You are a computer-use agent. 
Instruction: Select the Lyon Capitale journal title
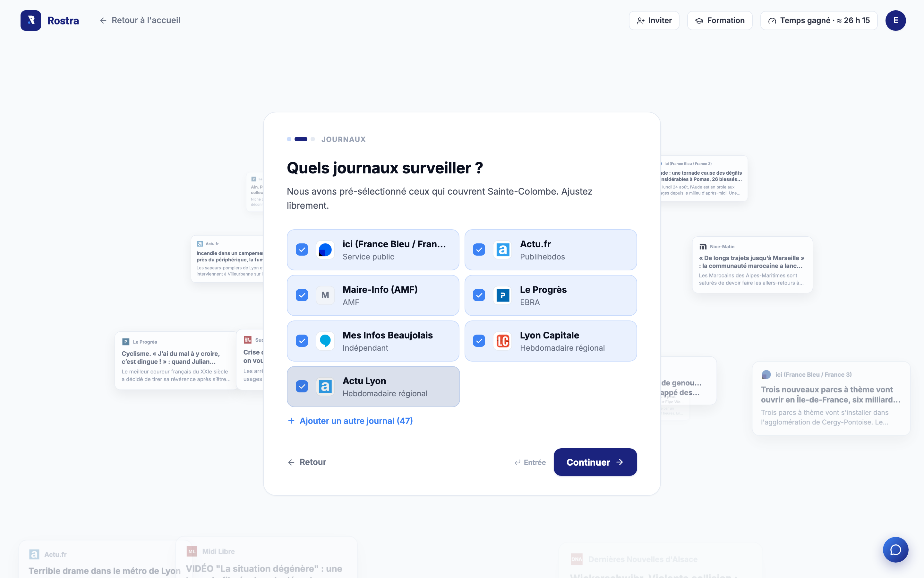(550, 335)
